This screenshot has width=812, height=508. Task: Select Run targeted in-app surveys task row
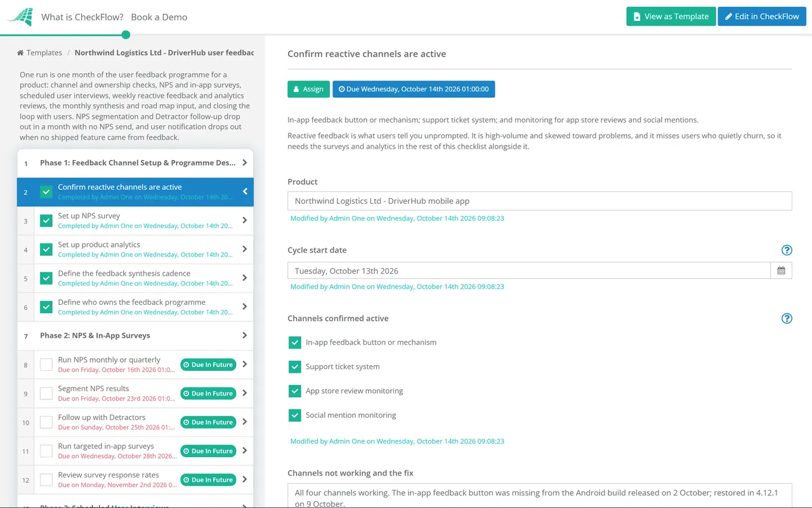coord(135,451)
